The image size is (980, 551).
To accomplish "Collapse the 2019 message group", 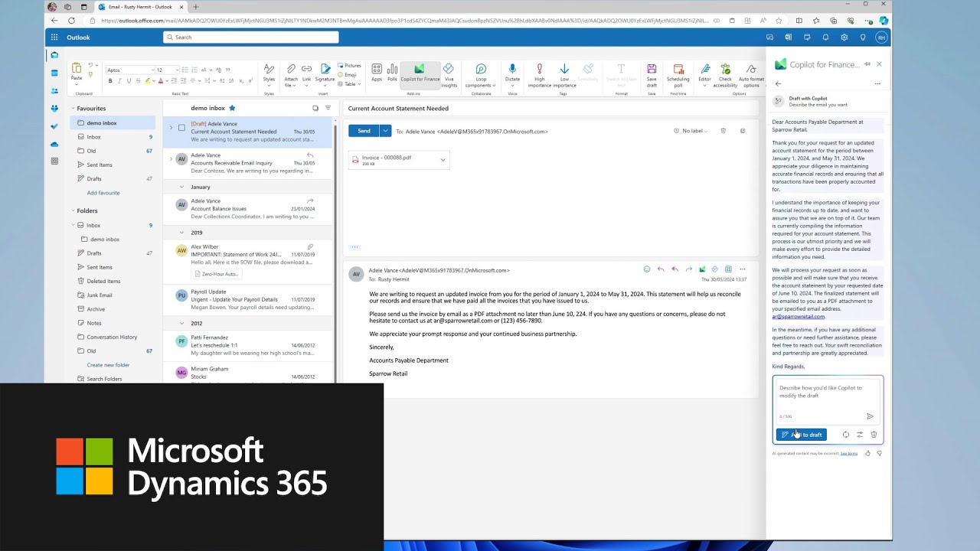I will [x=181, y=233].
